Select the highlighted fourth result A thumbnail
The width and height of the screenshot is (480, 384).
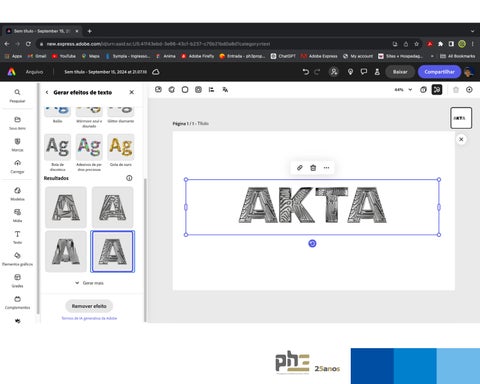tap(113, 251)
